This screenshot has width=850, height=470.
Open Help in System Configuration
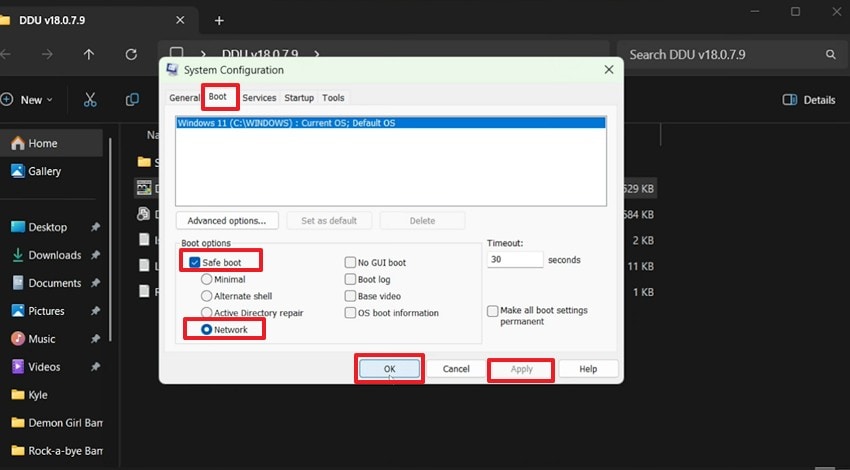(588, 369)
